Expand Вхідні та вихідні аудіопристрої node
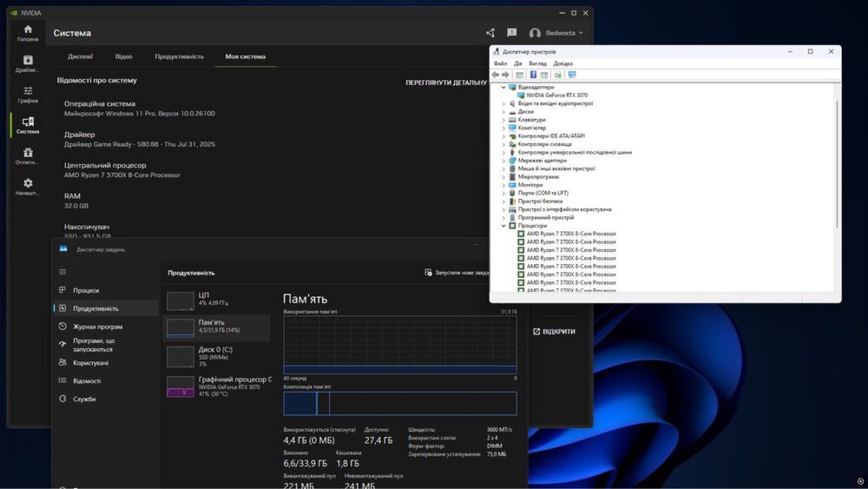The height and width of the screenshot is (489, 868). click(x=503, y=103)
